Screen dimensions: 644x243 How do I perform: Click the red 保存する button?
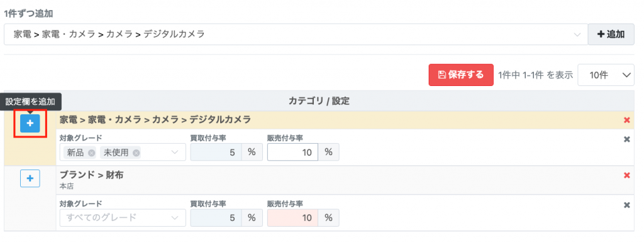461,75
